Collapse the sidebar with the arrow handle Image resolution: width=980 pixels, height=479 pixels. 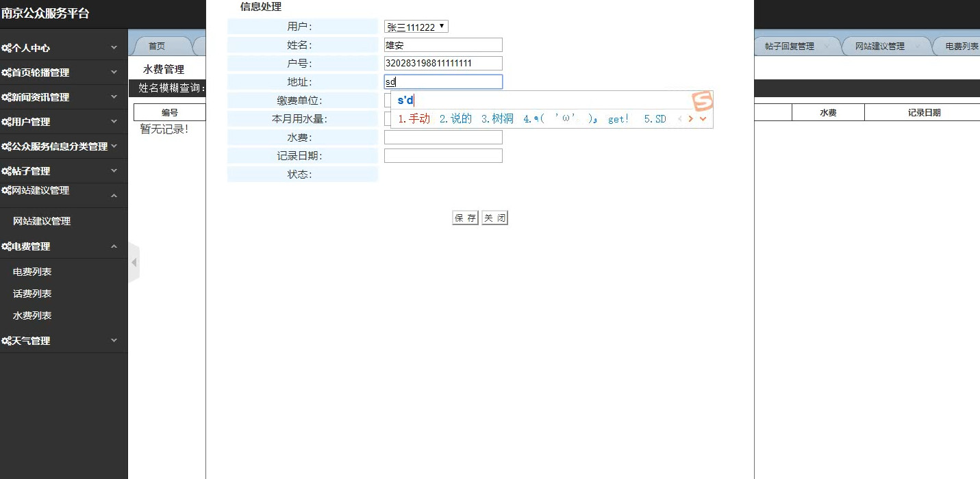coord(134,263)
